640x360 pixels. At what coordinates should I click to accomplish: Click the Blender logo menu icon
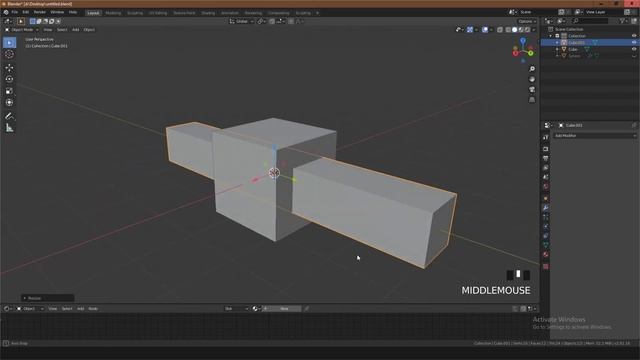point(6,12)
